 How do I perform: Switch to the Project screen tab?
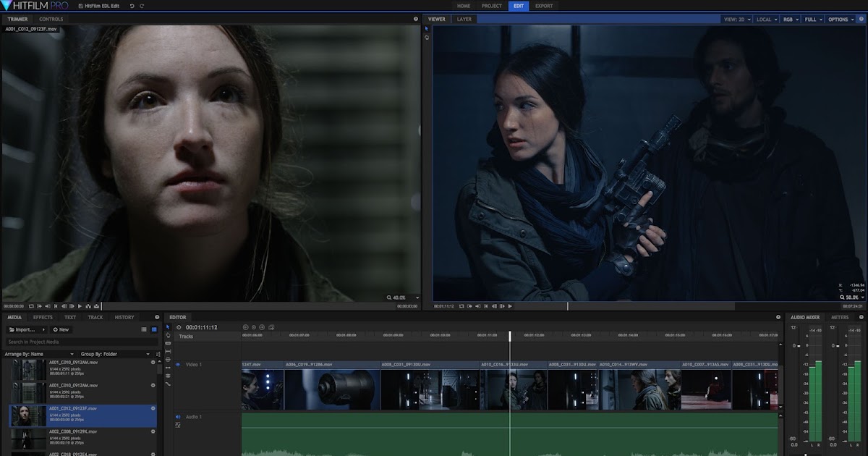click(491, 6)
